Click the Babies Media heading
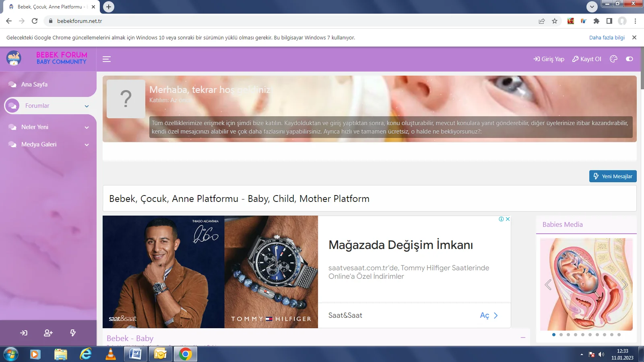The image size is (644, 362). (562, 224)
